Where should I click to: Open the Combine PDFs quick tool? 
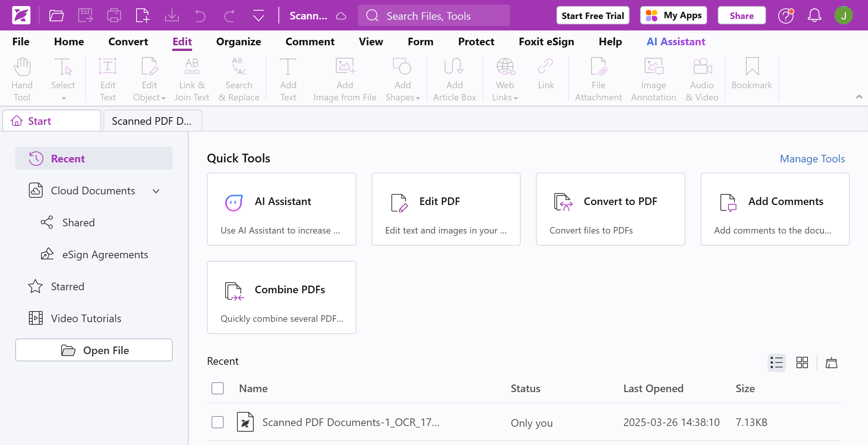click(281, 297)
